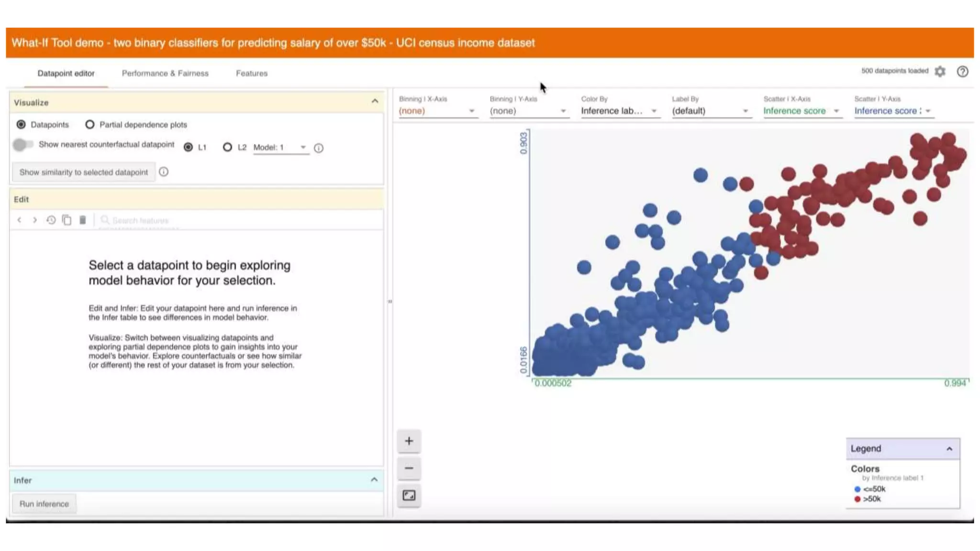Switch to Performance & Fairness tab

pyautogui.click(x=165, y=73)
